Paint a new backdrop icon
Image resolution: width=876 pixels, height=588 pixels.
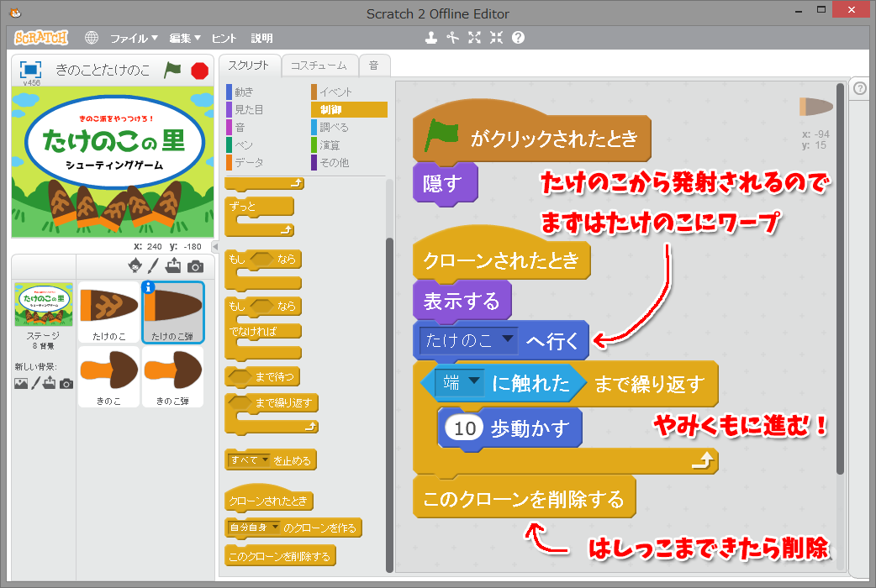pyautogui.click(x=36, y=383)
